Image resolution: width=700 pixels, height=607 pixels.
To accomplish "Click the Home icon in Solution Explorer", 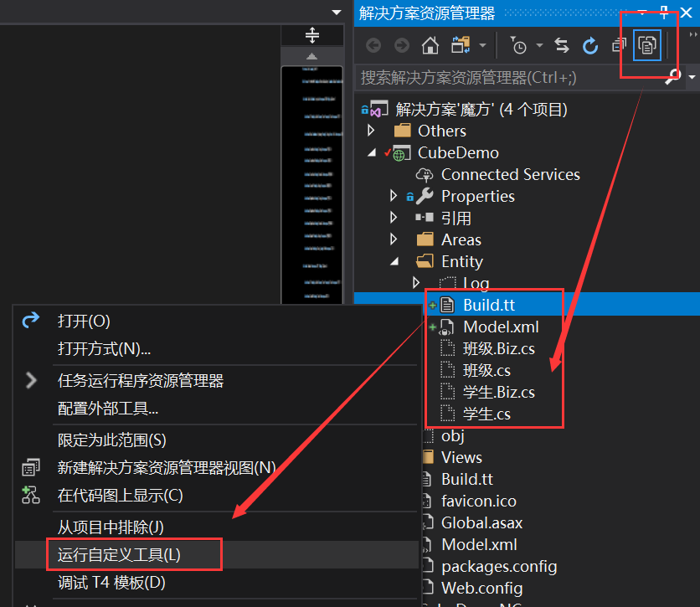I will tap(430, 46).
